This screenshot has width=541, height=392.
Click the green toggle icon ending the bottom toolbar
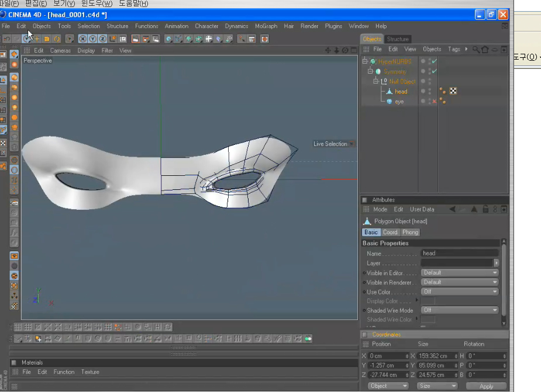click(x=308, y=339)
